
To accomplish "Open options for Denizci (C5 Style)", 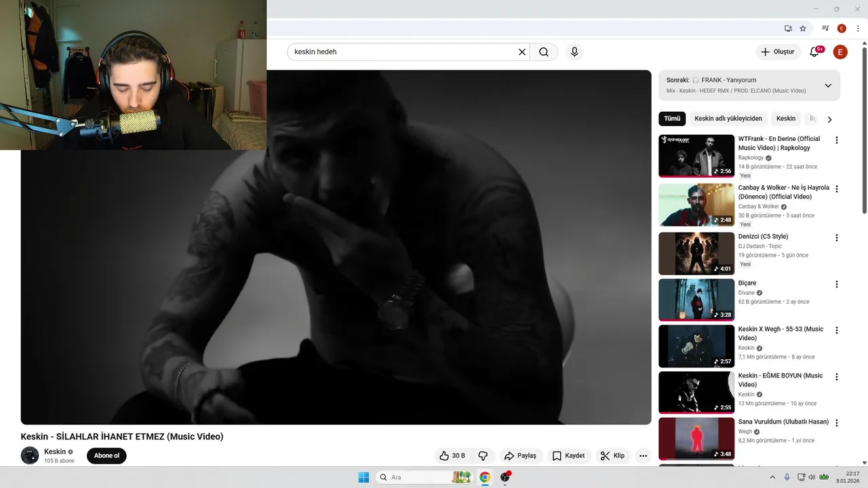I will 836,238.
